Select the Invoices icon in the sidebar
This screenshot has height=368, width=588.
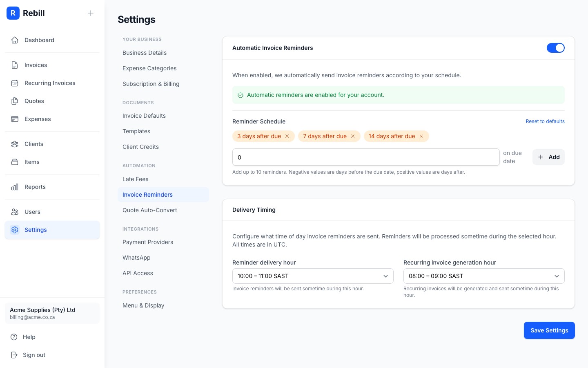[x=15, y=65]
